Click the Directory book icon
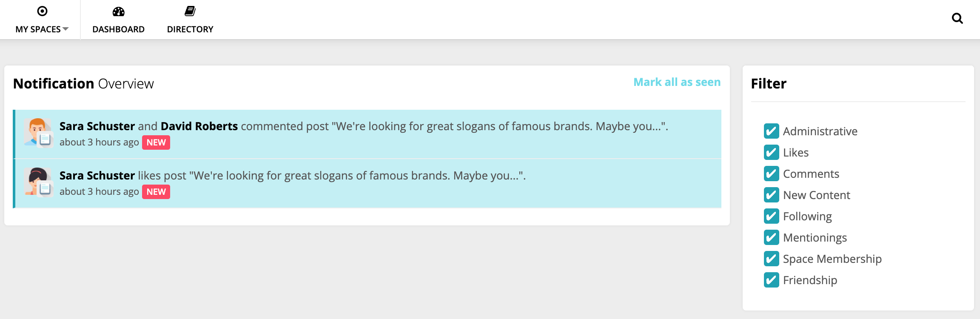The width and height of the screenshot is (980, 319). tap(190, 11)
